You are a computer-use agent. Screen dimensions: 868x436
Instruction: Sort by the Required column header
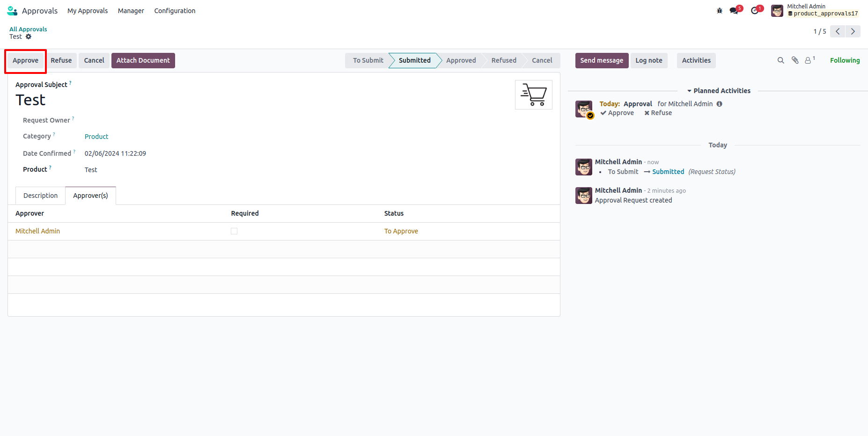tap(245, 213)
